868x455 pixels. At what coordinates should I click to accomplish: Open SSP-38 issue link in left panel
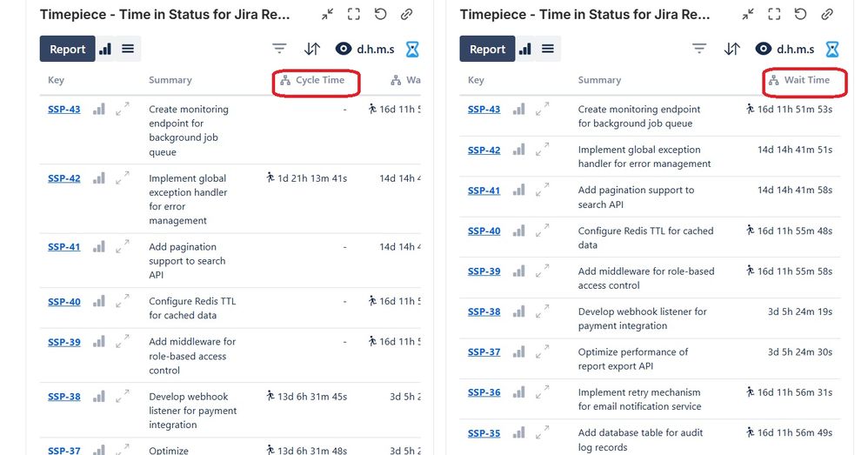[63, 397]
